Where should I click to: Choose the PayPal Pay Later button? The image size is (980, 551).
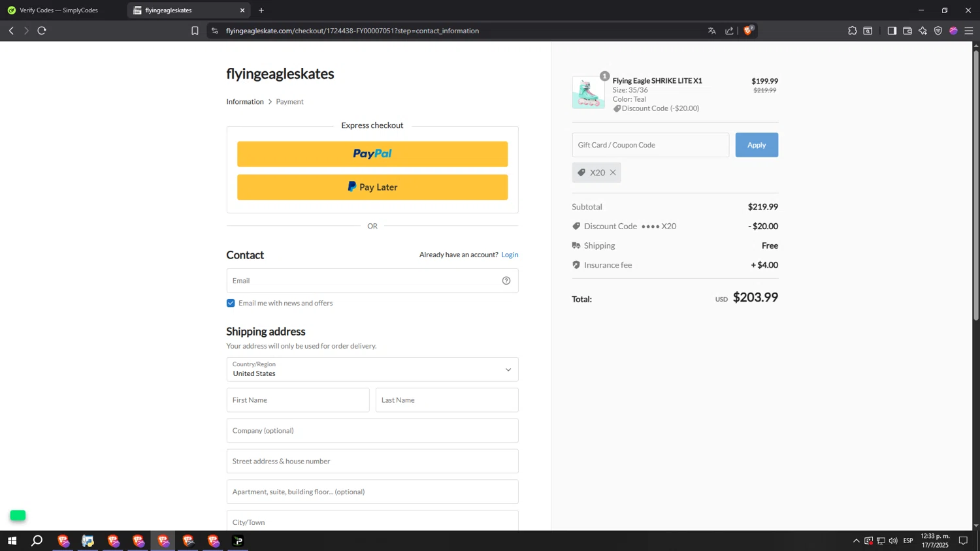point(372,187)
